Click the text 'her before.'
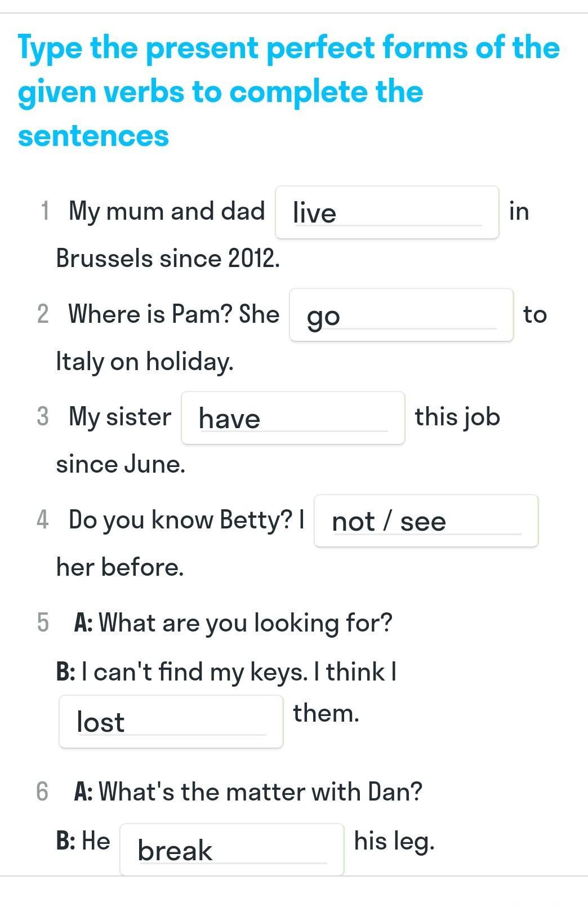 pyautogui.click(x=120, y=567)
